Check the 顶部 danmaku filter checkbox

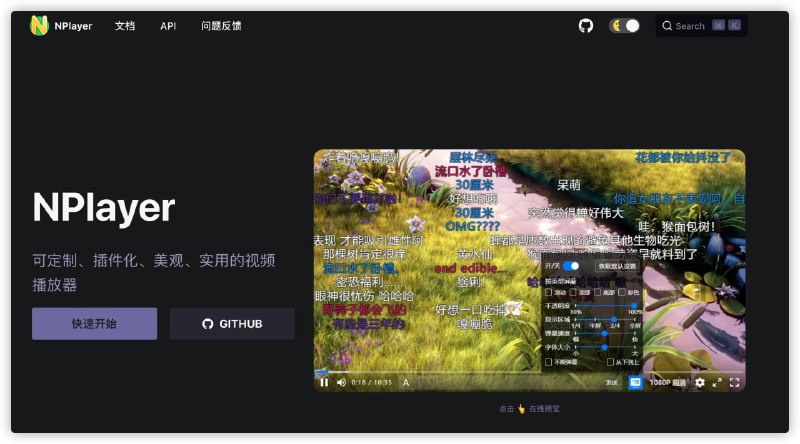573,292
